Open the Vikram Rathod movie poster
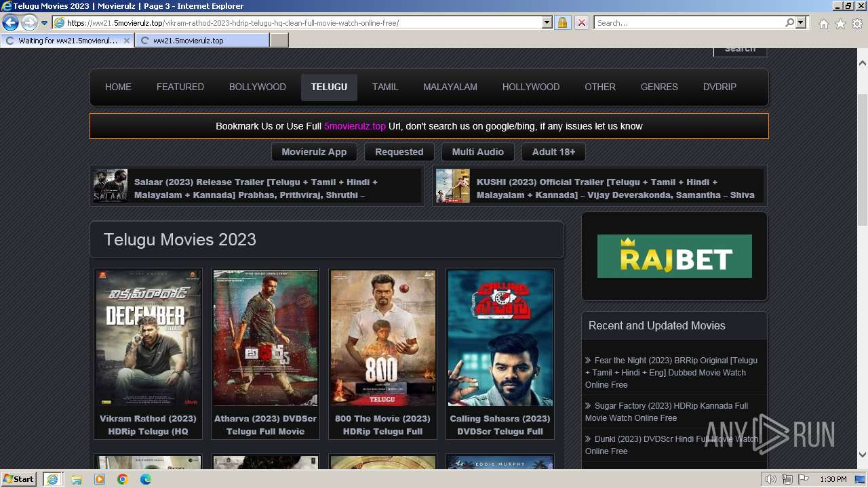868x488 pixels. coord(148,338)
